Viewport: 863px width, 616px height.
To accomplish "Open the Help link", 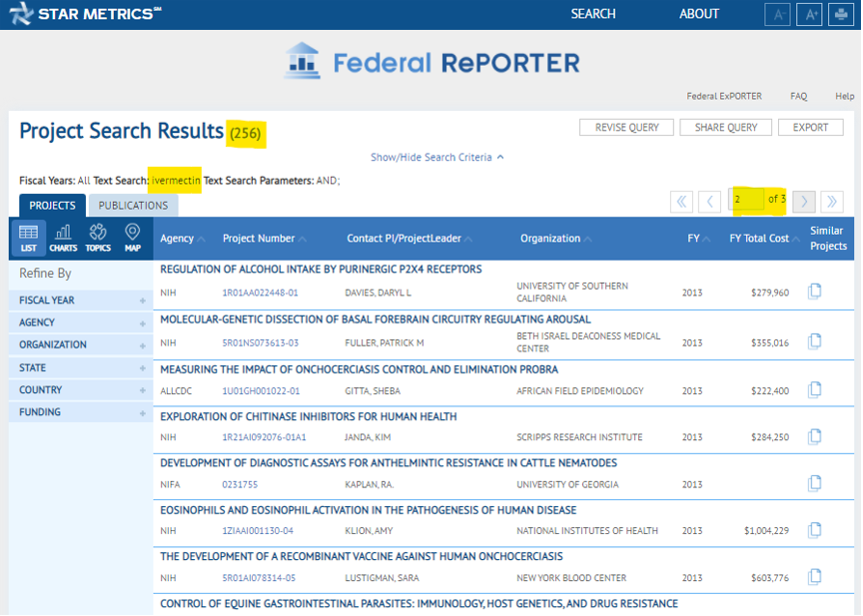I will [844, 96].
